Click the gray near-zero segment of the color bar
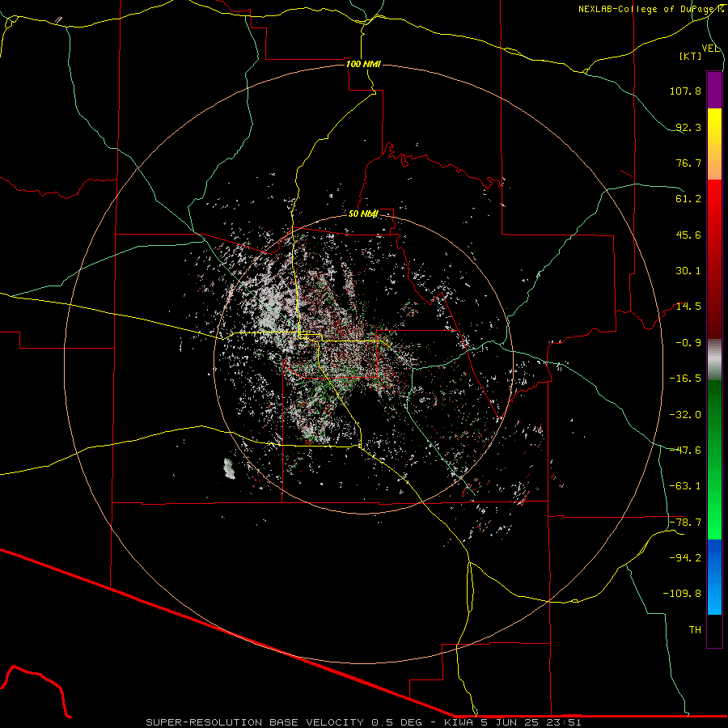 pyautogui.click(x=714, y=360)
